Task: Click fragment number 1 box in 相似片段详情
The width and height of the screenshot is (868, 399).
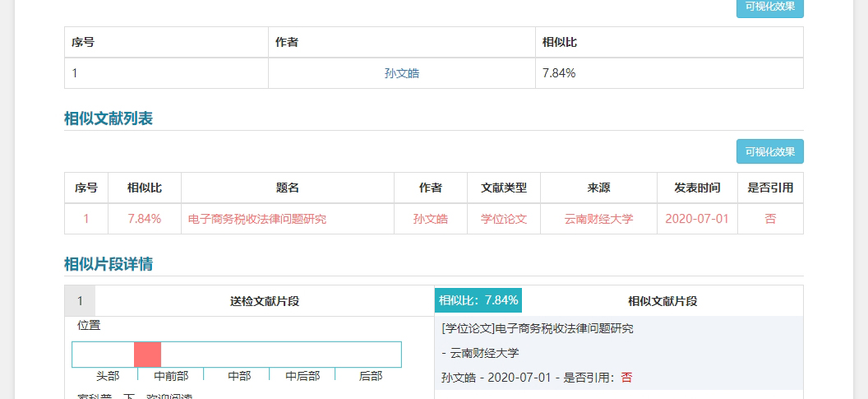Action: 80,301
